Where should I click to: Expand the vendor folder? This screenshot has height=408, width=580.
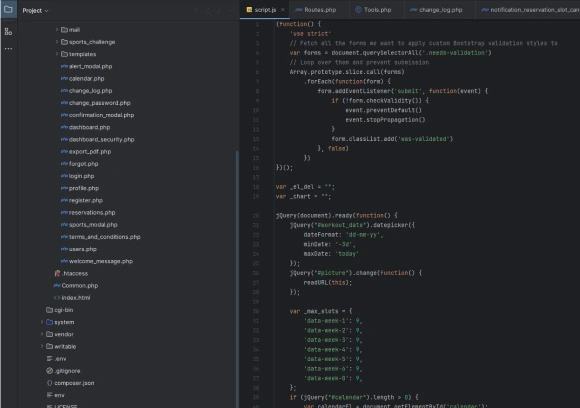point(42,334)
